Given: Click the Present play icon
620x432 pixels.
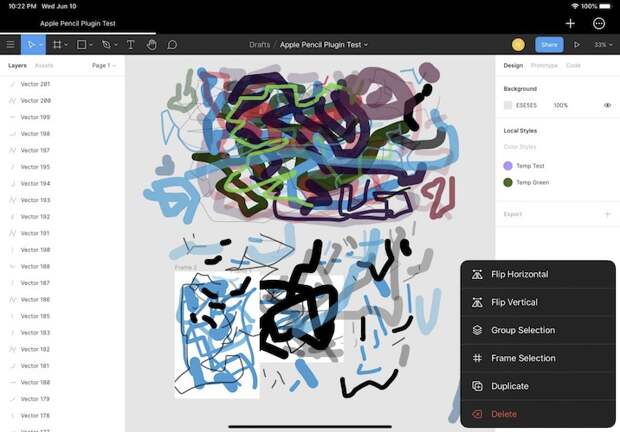Looking at the screenshot, I should click(577, 45).
